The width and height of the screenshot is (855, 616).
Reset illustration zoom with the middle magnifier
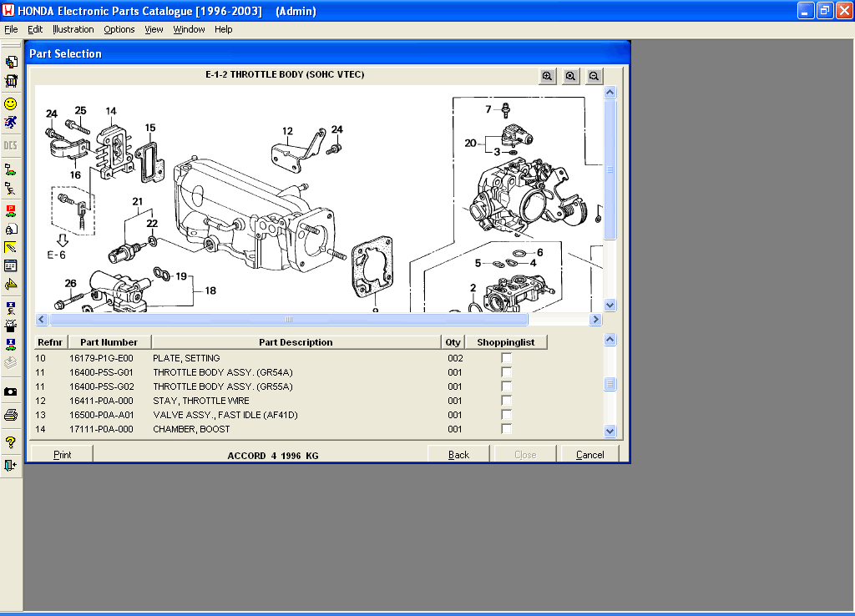point(571,76)
